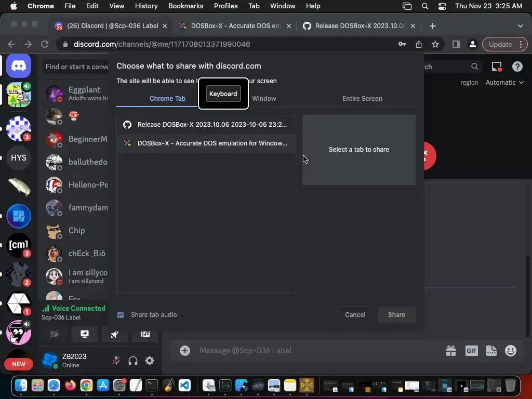Open macOS Control Center icon
Image resolution: width=532 pixels, height=399 pixels.
click(x=442, y=6)
